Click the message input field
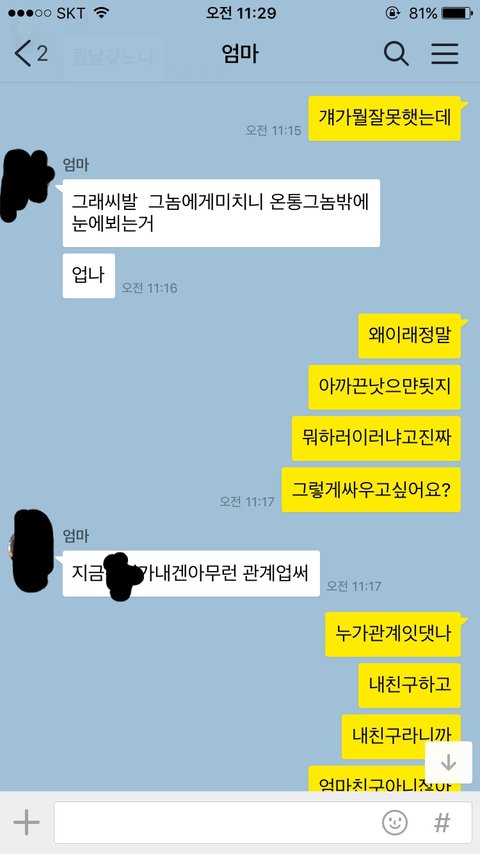The image size is (480, 854). 263,822
